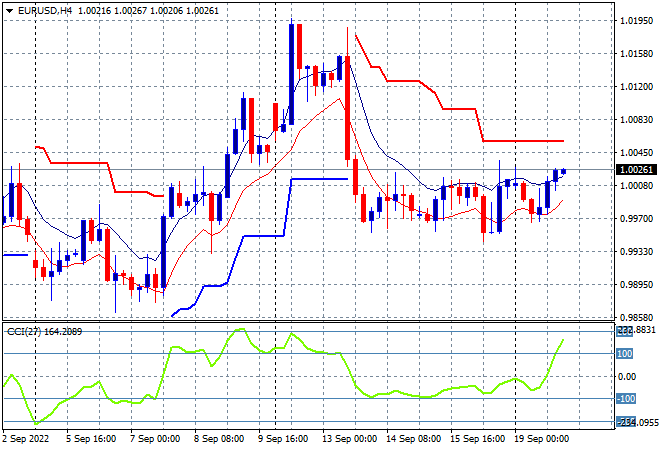Select the CCI(27) 164.2089 indicator label

click(45, 332)
